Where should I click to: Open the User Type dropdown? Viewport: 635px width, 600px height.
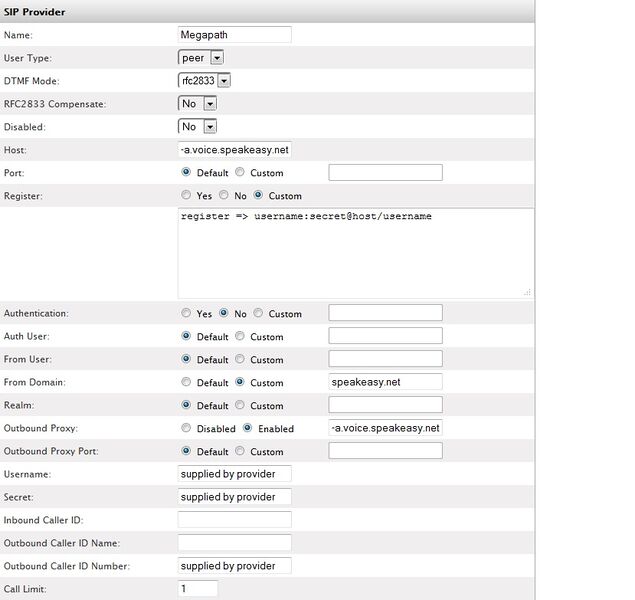[x=200, y=58]
